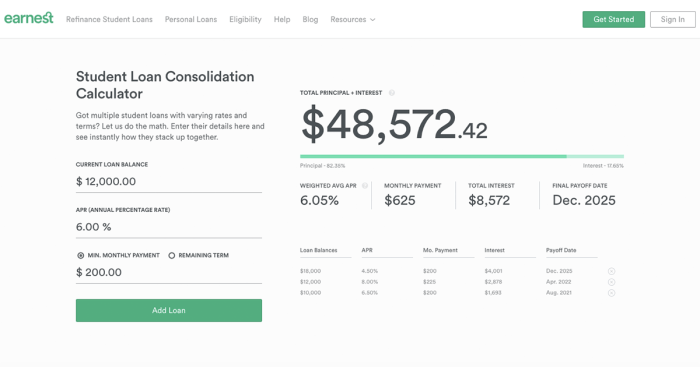700x367 pixels.
Task: Select Remaining Term radio option
Action: pos(171,255)
